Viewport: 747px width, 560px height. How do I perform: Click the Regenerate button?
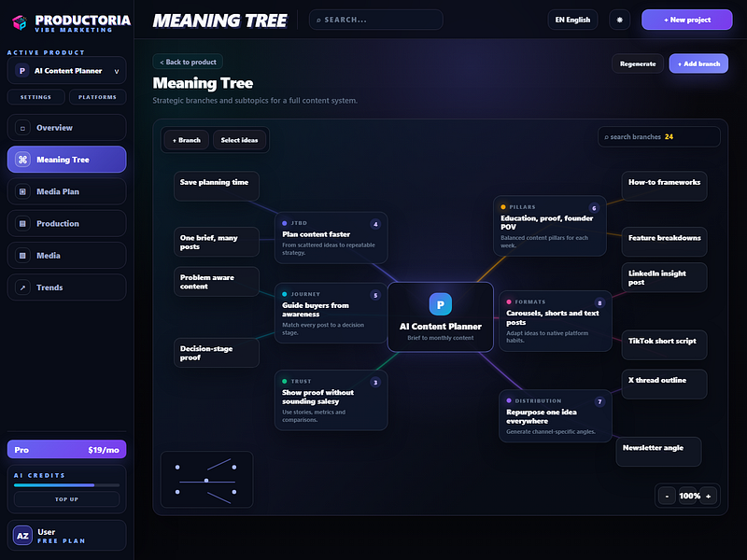[x=638, y=63]
